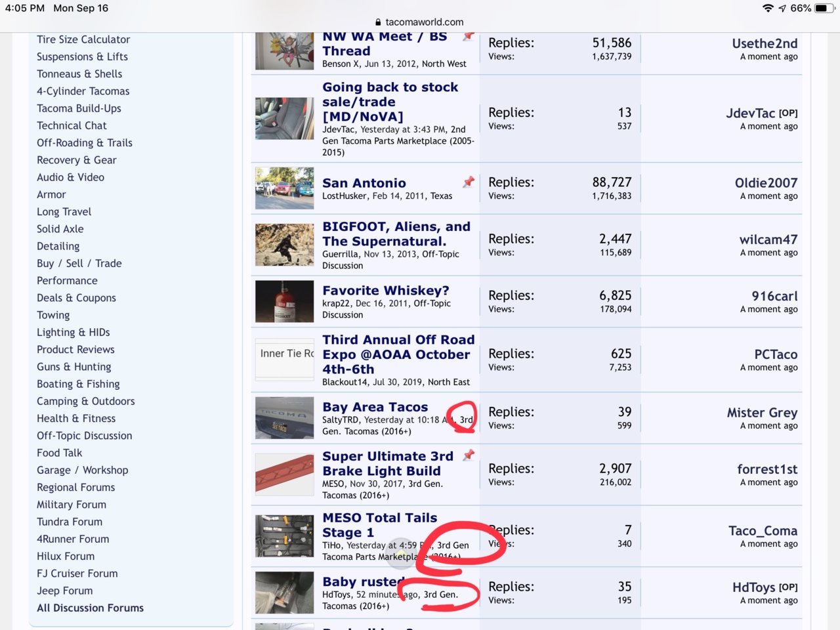
Task: Open Food Talk forum
Action: point(60,453)
